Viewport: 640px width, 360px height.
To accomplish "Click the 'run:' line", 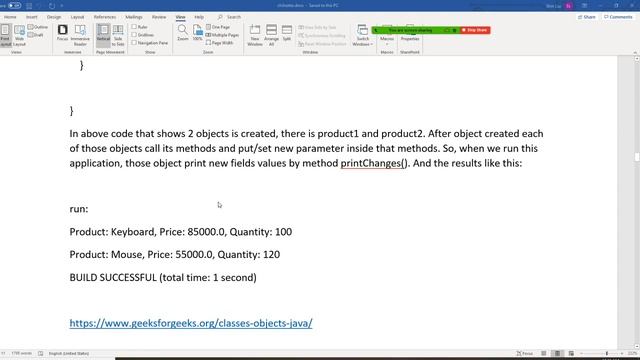I will click(79, 209).
